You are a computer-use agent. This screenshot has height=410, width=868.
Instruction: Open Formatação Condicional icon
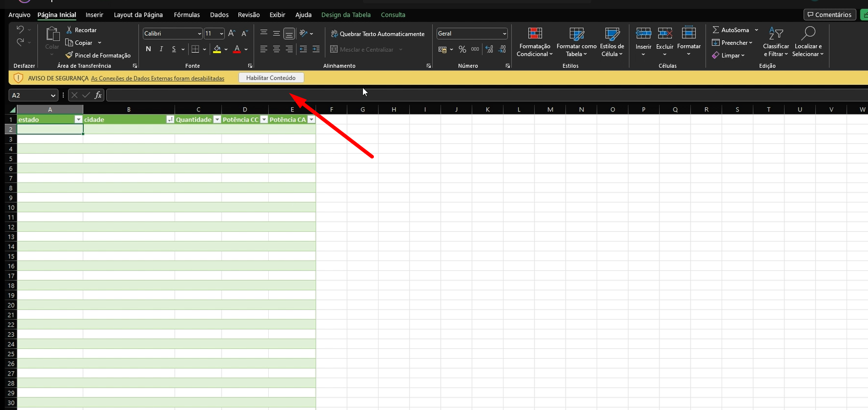(x=534, y=34)
